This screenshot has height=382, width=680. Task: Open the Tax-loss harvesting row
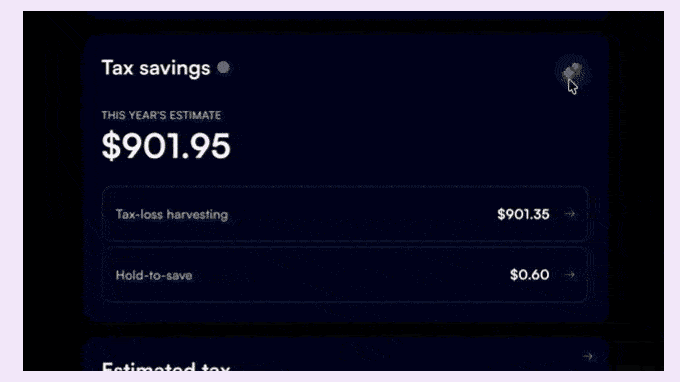point(345,214)
